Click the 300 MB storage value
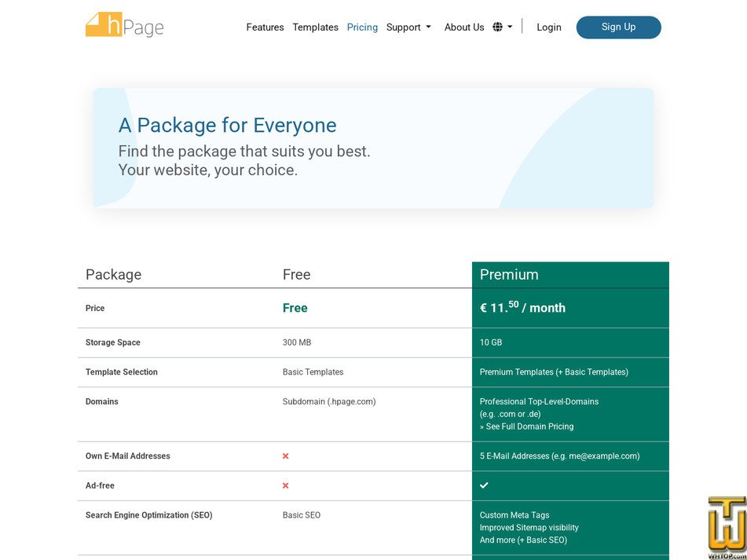This screenshot has height=560, width=747. [x=297, y=342]
